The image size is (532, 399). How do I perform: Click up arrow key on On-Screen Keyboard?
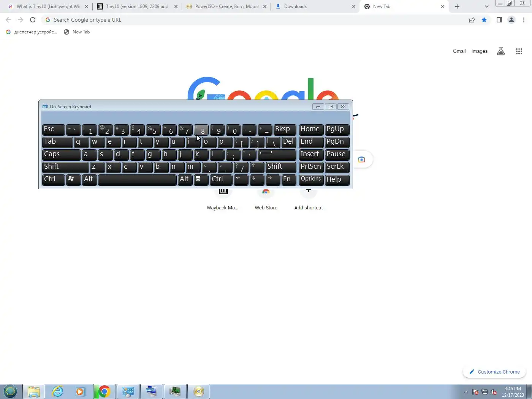(257, 167)
